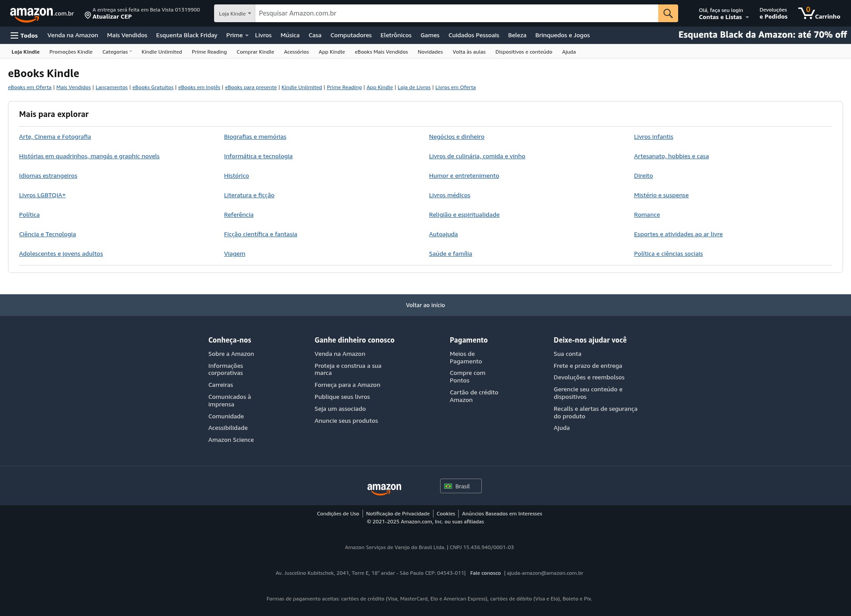Open Histórias em quadrinhos, mangás category
Image resolution: width=851 pixels, height=616 pixels.
tap(89, 156)
